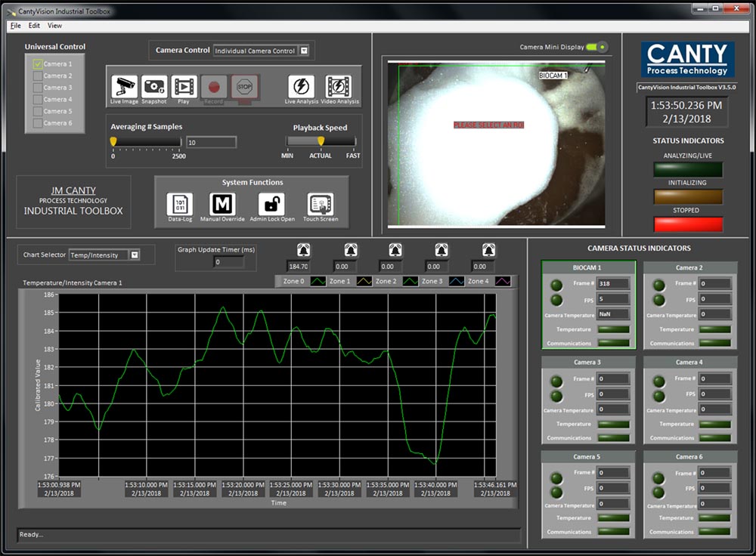Take a Snapshot with the camera icon
756x556 pixels.
154,87
